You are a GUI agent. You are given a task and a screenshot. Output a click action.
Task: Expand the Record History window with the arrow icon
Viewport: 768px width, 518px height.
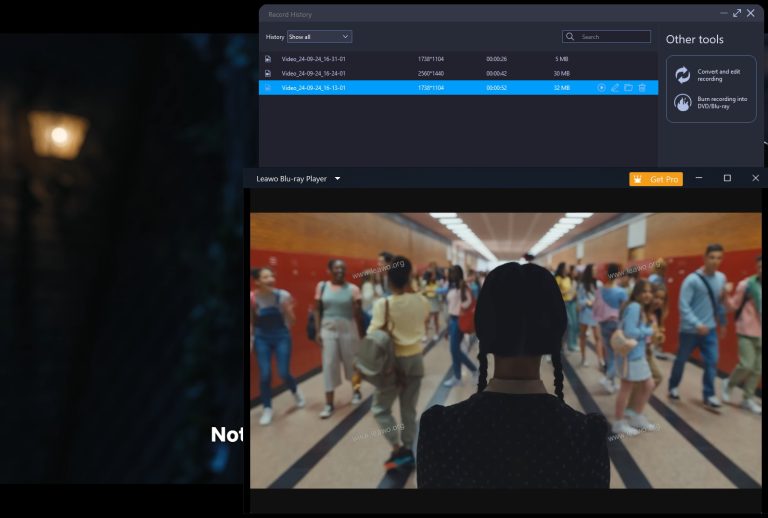click(x=737, y=13)
